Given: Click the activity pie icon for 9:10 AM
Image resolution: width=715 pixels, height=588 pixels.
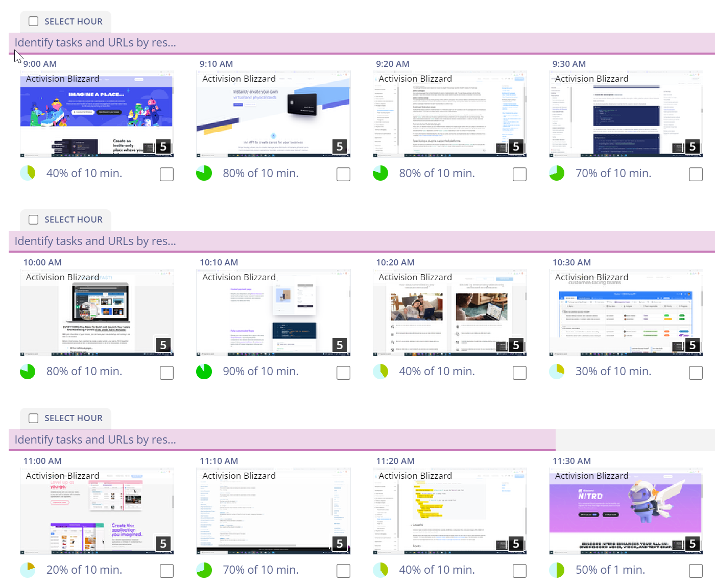Looking at the screenshot, I should 204,173.
